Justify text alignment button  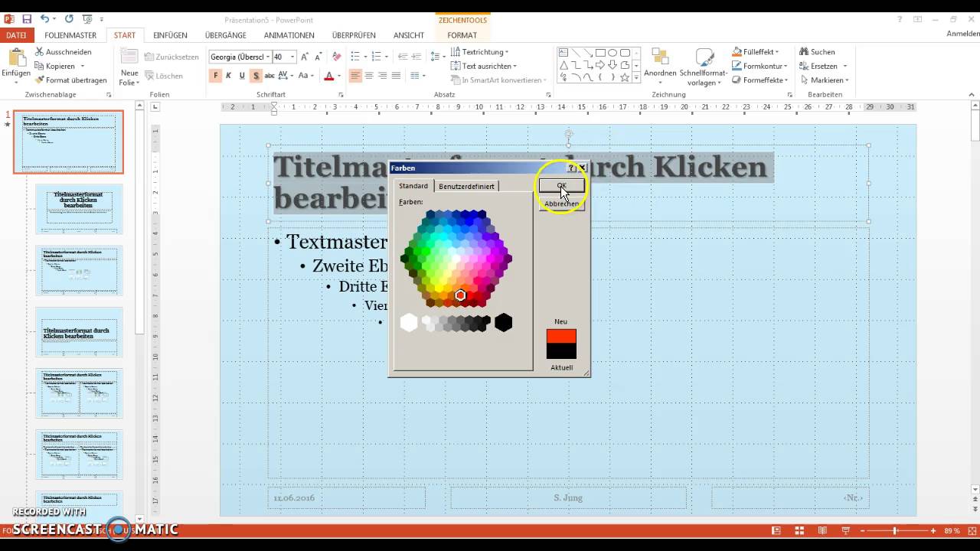(396, 76)
